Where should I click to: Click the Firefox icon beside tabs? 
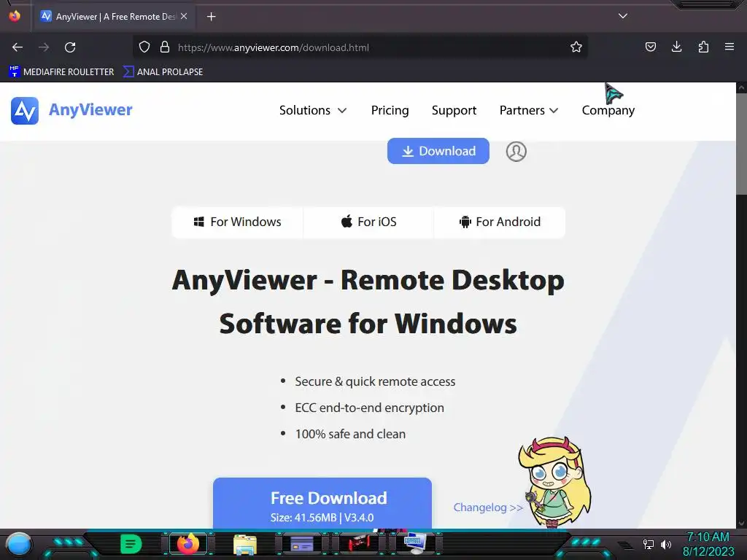pos(15,16)
